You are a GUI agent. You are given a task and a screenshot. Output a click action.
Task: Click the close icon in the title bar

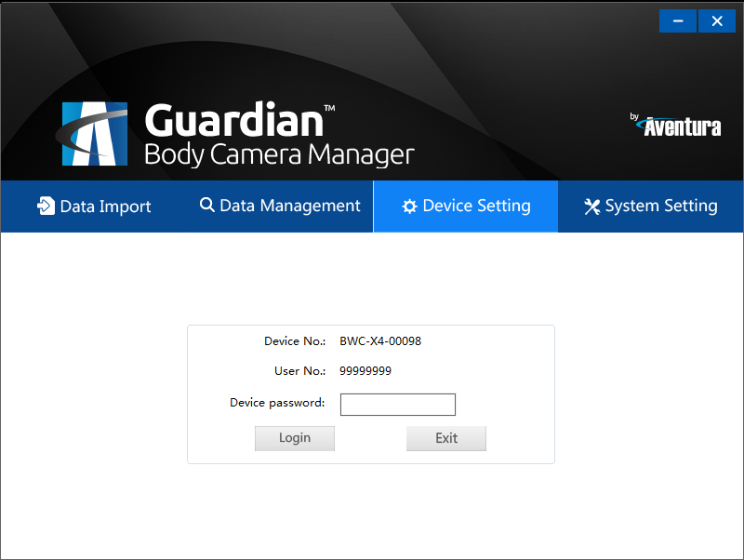point(716,20)
